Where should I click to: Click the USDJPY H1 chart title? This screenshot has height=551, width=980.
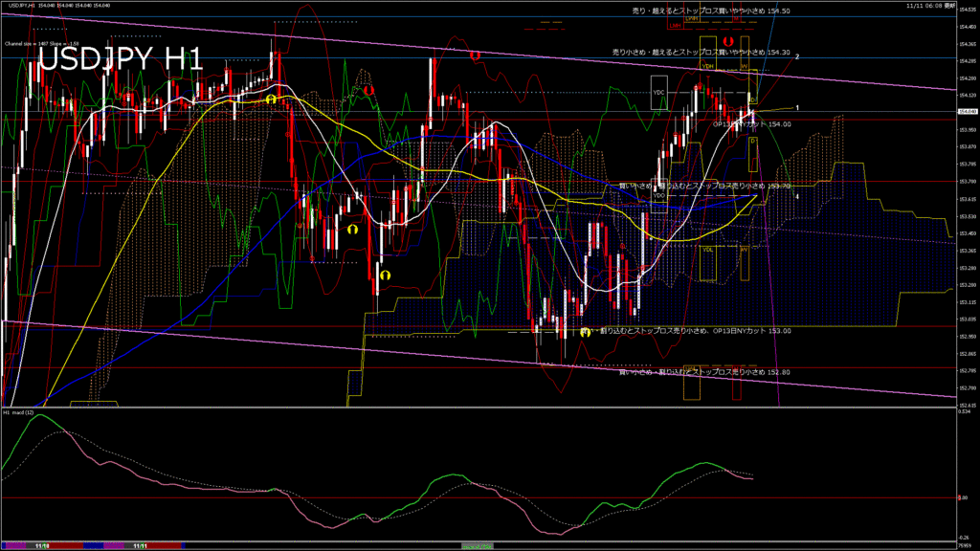[120, 59]
